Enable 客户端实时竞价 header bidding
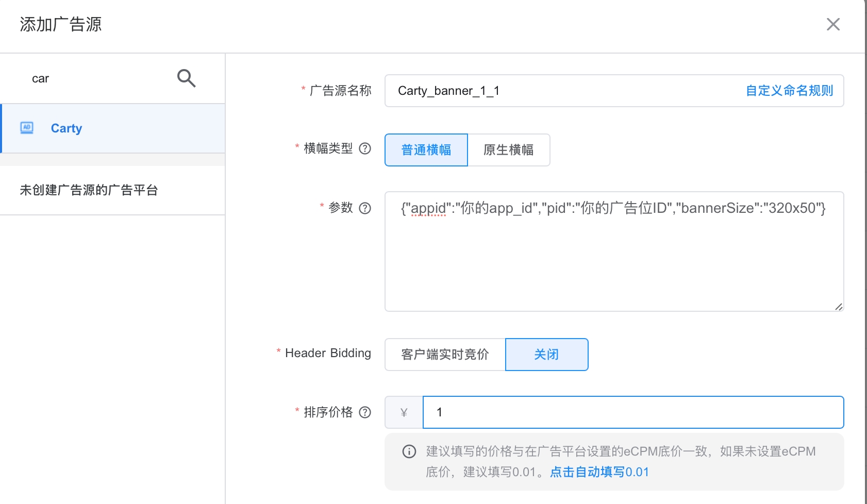Viewport: 867px width, 504px height. [x=445, y=355]
